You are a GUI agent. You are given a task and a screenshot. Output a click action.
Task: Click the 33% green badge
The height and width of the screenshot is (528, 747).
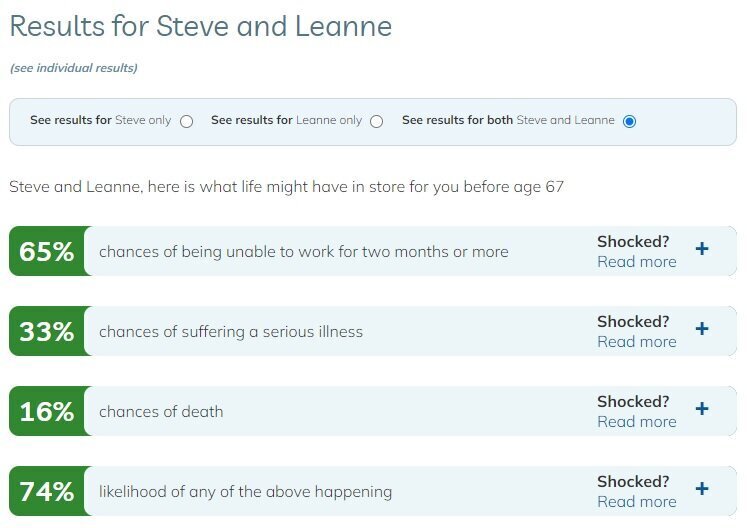pos(47,331)
